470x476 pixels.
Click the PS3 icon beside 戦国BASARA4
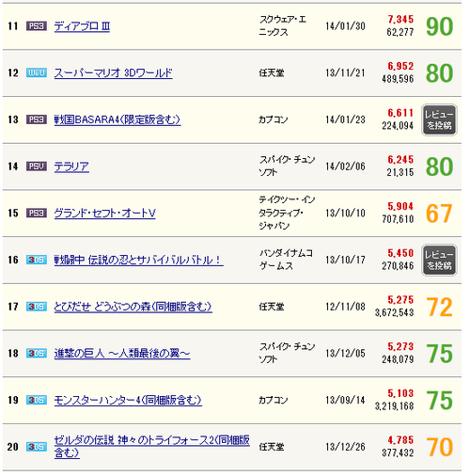tap(37, 119)
